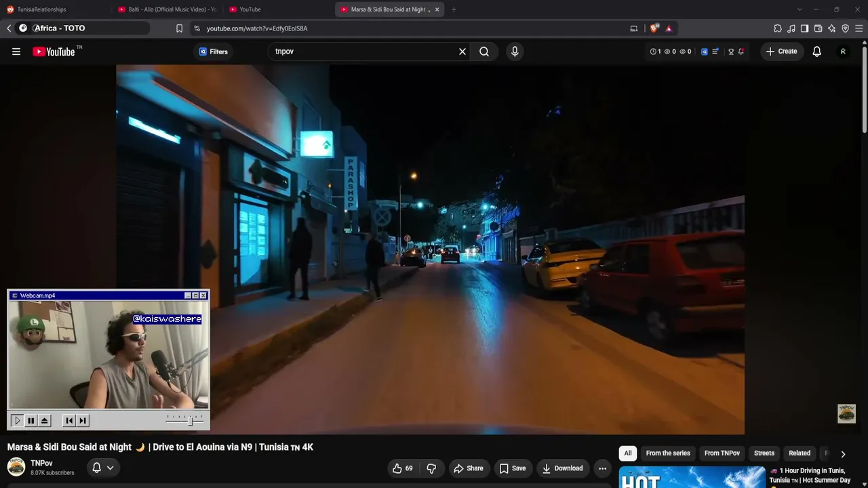Open more actions three-dot menu under the video

coord(602,468)
